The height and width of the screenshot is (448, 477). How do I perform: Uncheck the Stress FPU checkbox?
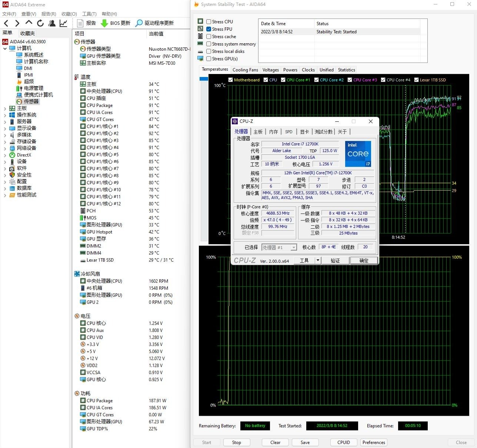tap(209, 29)
